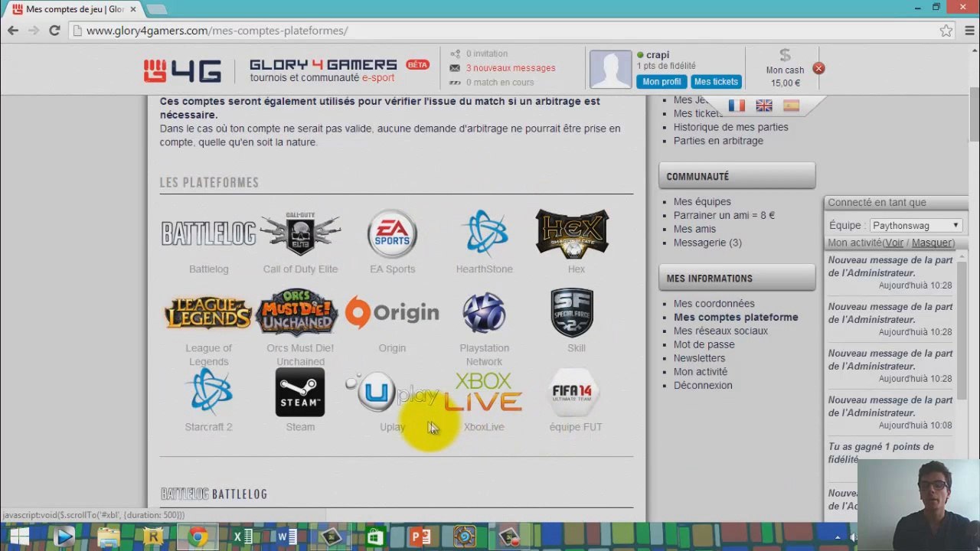Select the Orcs Must Die! Unchained logo
The width and height of the screenshot is (980, 551).
297,312
